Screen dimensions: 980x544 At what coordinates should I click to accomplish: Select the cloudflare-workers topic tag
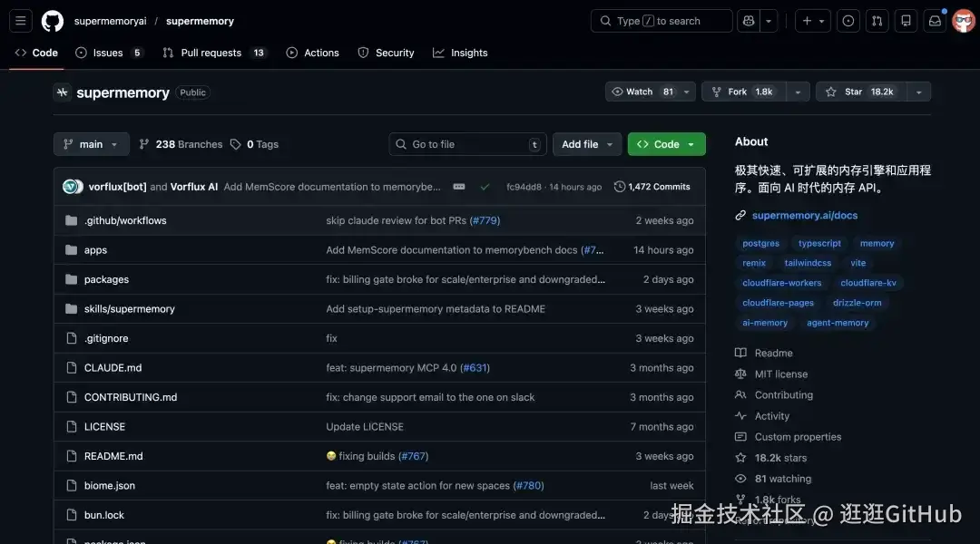[782, 283]
